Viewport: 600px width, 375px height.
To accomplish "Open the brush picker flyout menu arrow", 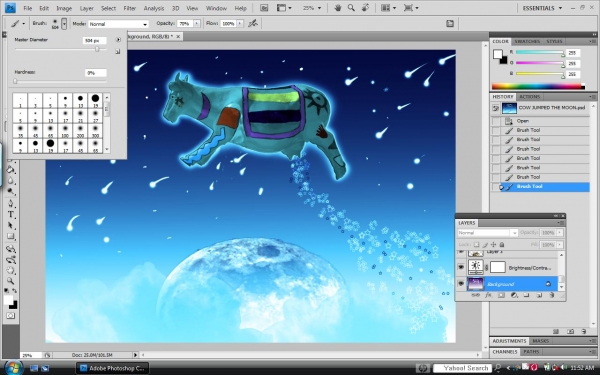I will click(118, 39).
